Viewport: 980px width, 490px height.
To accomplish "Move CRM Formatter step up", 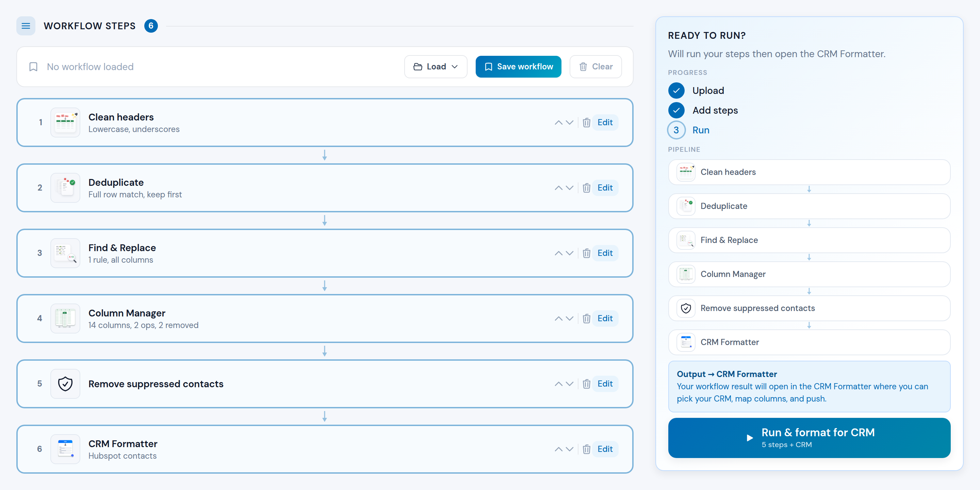I will pyautogui.click(x=558, y=449).
